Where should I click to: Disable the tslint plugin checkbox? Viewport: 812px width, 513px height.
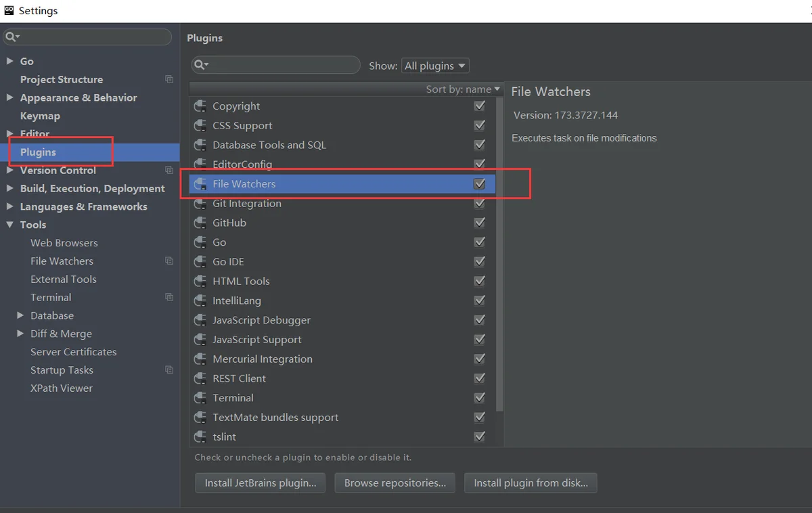(x=480, y=437)
